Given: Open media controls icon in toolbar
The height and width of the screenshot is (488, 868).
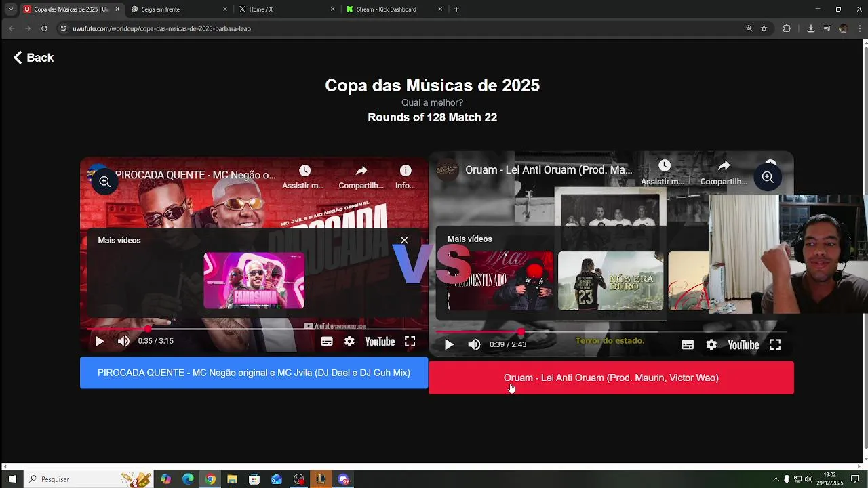Looking at the screenshot, I should [x=827, y=28].
